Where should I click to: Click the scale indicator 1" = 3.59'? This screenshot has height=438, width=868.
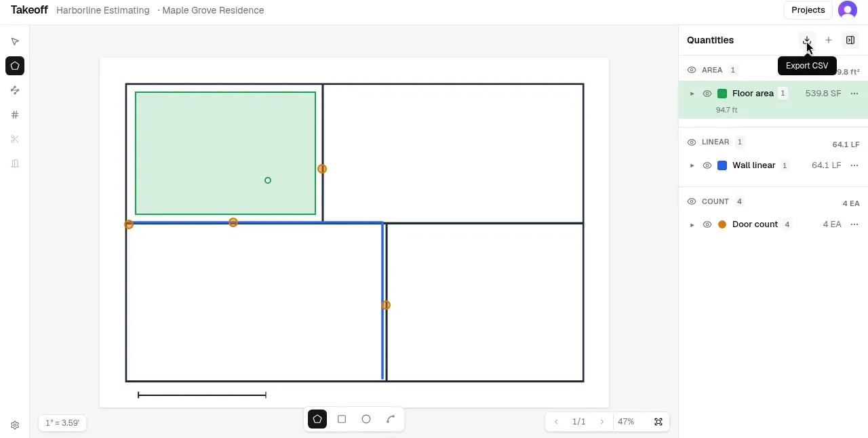(62, 423)
